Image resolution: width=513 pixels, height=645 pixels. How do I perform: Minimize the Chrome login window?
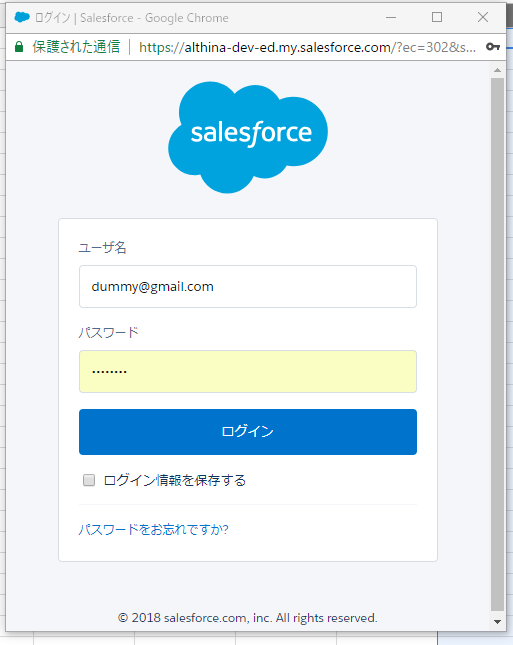pyautogui.click(x=391, y=18)
